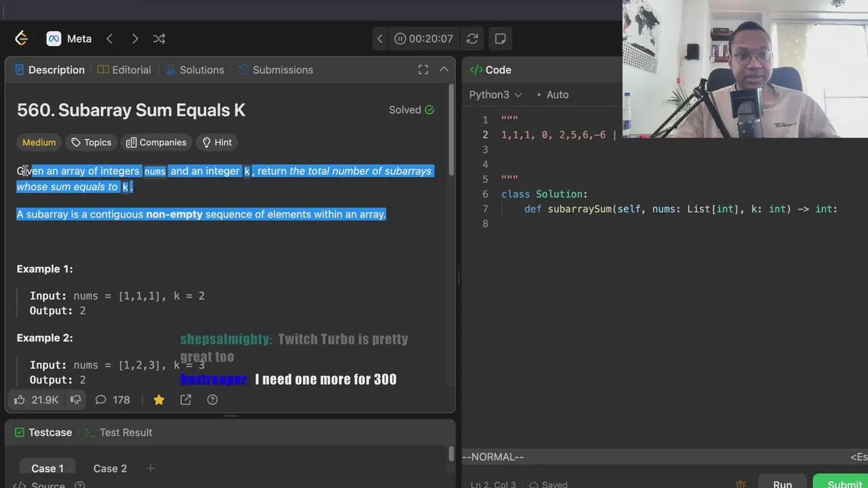
Task: Open the 178 comments section
Action: 113,400
